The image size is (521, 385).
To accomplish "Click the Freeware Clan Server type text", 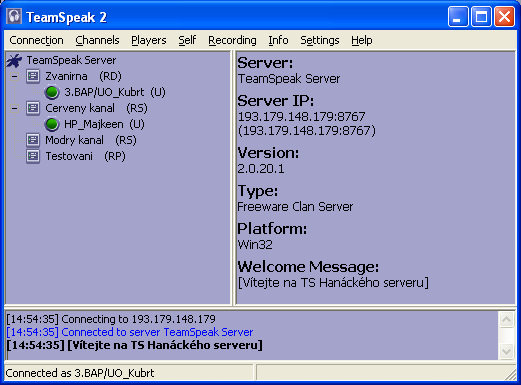I will point(295,207).
